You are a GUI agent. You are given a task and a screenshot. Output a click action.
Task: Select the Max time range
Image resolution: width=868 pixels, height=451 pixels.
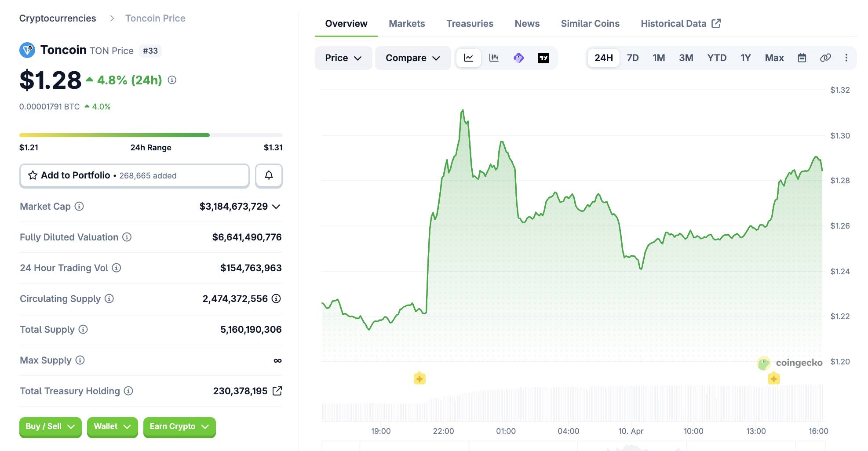click(774, 58)
